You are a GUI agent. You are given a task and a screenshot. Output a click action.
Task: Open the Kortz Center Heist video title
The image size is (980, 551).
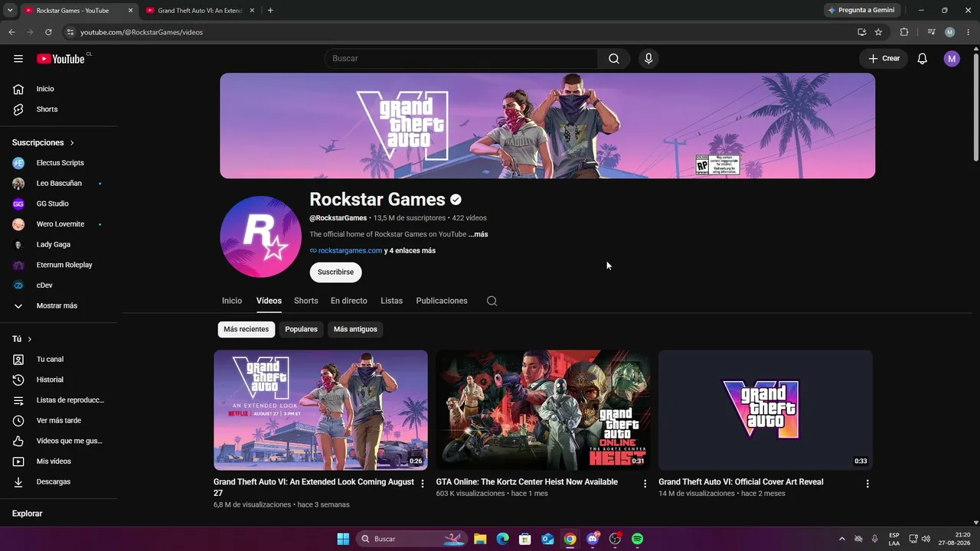(x=527, y=482)
